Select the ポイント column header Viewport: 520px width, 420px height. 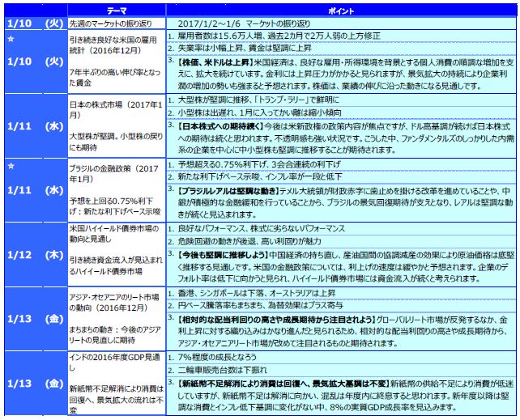coord(340,6)
